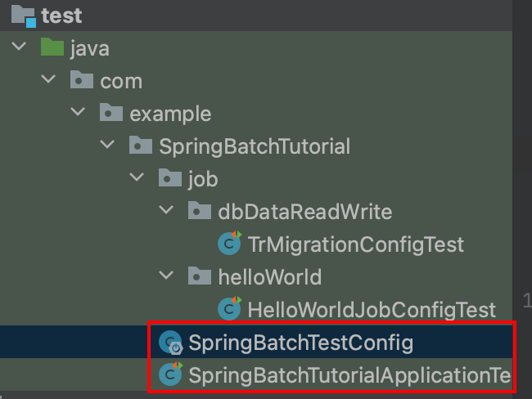Open the SpringBatchTestConfig file

[x=301, y=343]
